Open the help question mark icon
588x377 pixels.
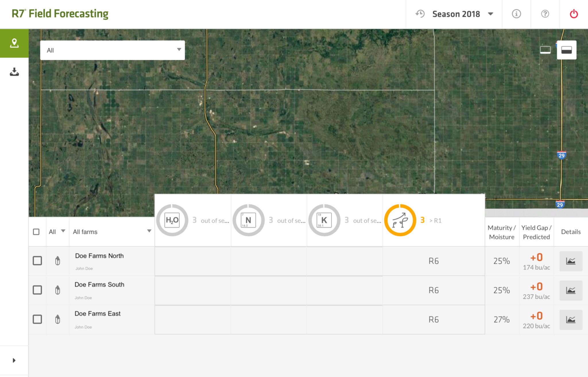pos(545,14)
